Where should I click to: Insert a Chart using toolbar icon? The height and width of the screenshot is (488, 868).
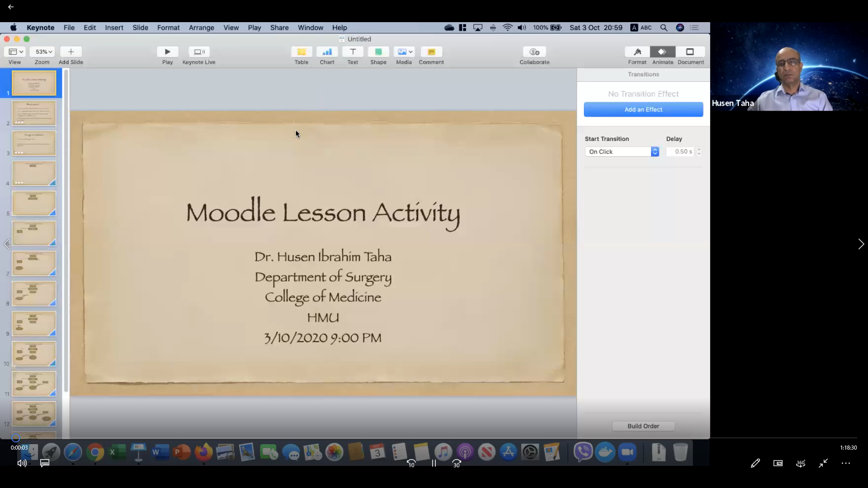(x=327, y=52)
